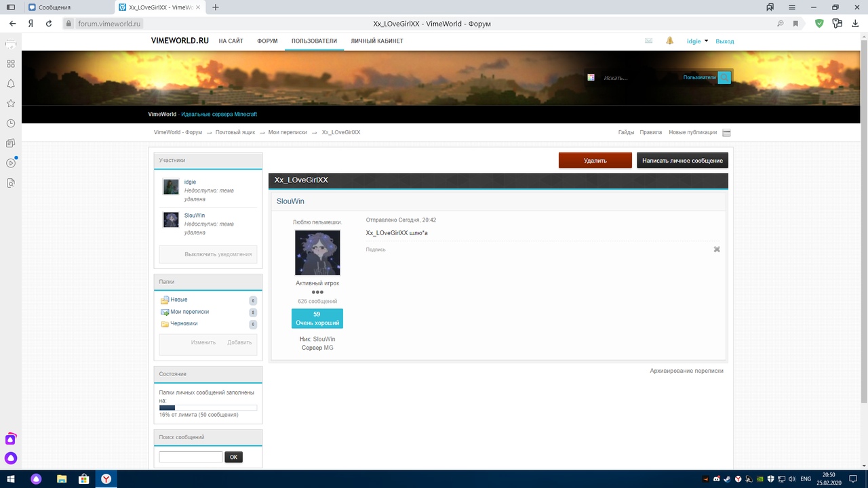Open the Пользователи search scope dropdown
Viewport: 868px width, 488px height.
coord(699,78)
